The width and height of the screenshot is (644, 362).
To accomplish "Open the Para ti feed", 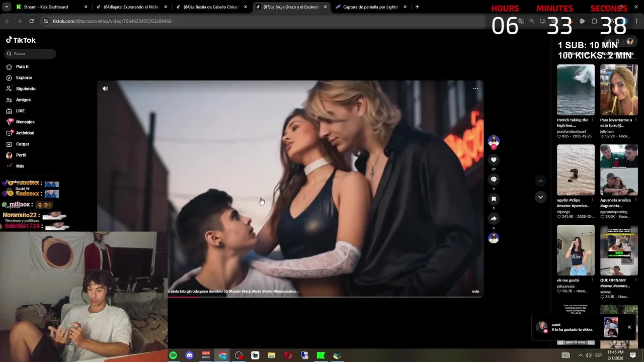I will click(x=18, y=66).
